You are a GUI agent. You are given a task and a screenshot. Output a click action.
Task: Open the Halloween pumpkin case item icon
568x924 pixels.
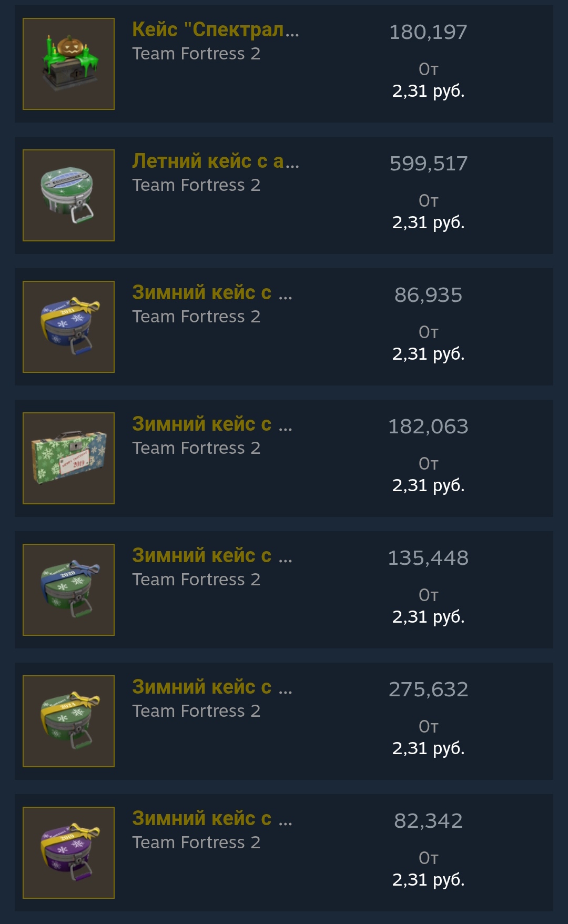(x=68, y=64)
